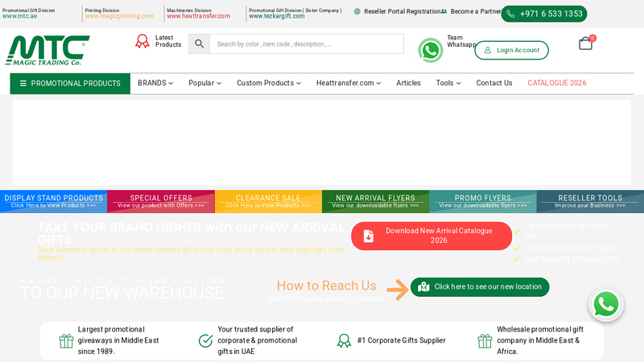644x362 pixels.
Task: Click award ribbon icon beside #1 Corporate Gifts
Action: 344,340
